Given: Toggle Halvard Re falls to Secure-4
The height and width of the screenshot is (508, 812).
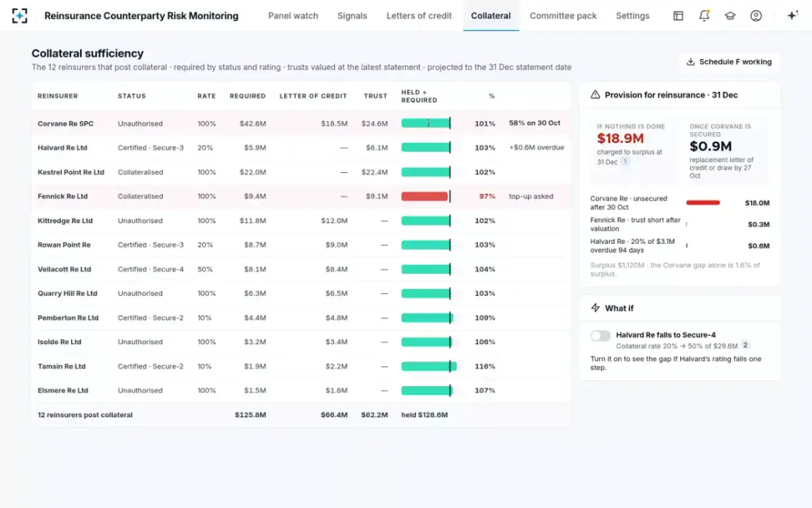Looking at the screenshot, I should tap(600, 336).
